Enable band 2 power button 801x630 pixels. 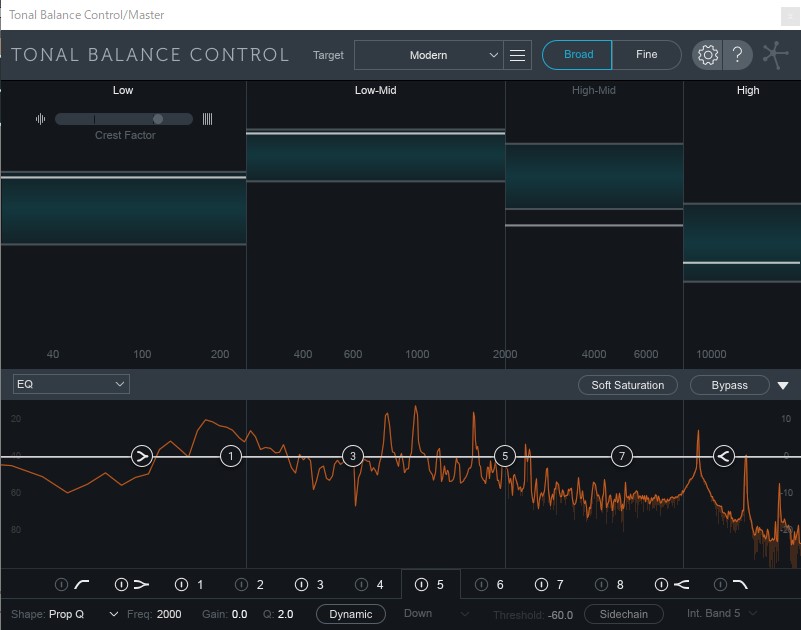241,584
